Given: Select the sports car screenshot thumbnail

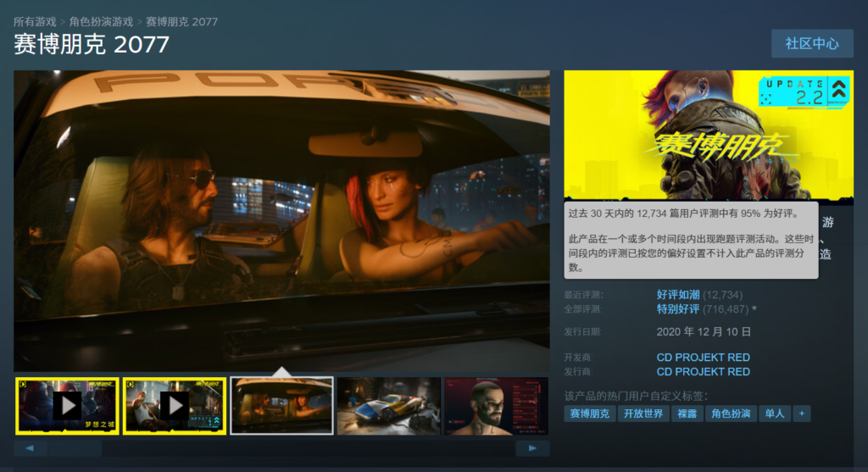Looking at the screenshot, I should point(388,406).
